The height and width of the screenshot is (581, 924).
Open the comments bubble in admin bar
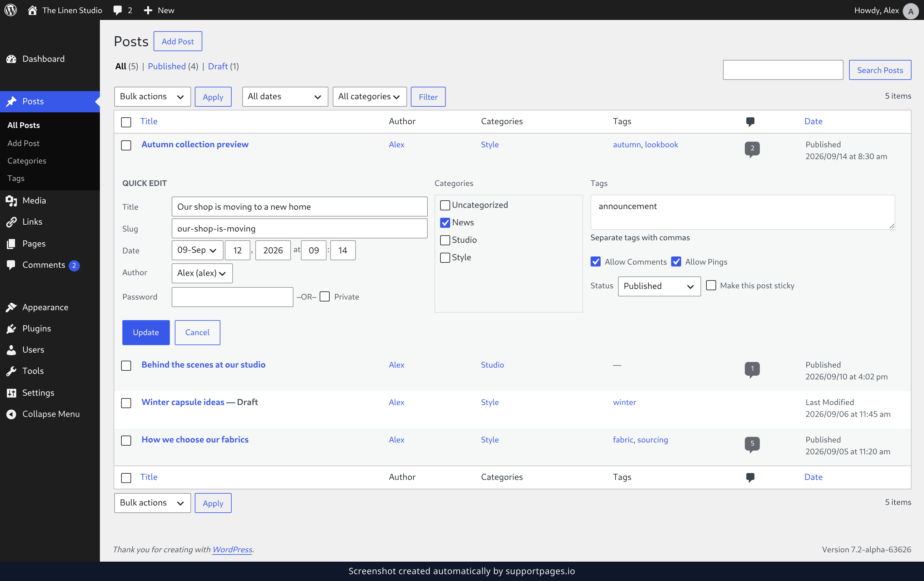tap(117, 10)
